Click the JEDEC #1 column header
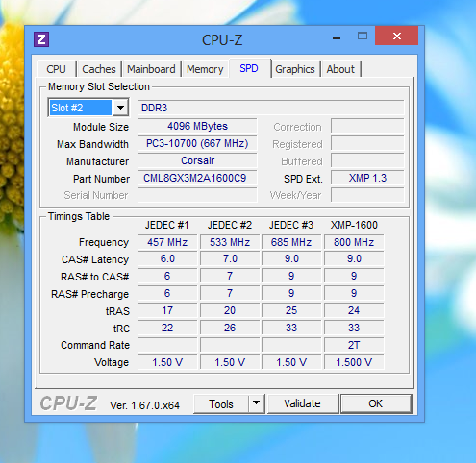 (167, 225)
